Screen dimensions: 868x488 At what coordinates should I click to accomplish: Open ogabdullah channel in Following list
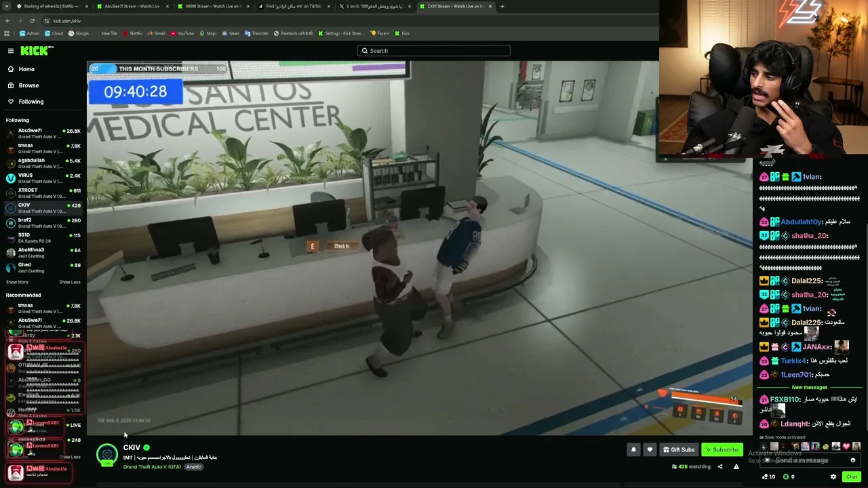click(x=43, y=163)
